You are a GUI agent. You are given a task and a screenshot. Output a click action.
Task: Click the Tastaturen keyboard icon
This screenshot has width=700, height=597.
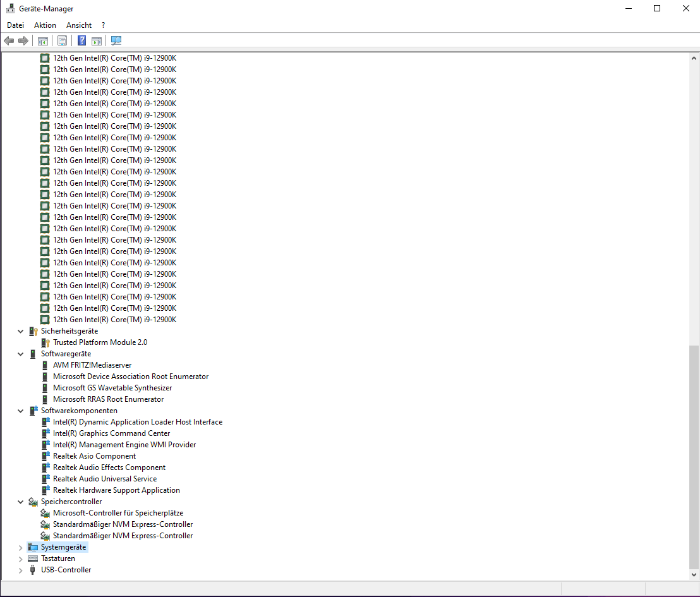(x=33, y=558)
